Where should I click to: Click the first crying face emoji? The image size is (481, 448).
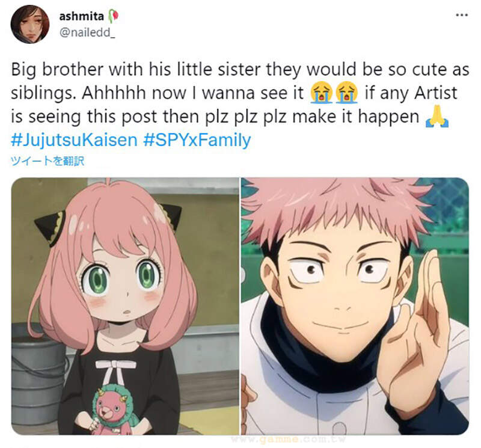(x=321, y=93)
